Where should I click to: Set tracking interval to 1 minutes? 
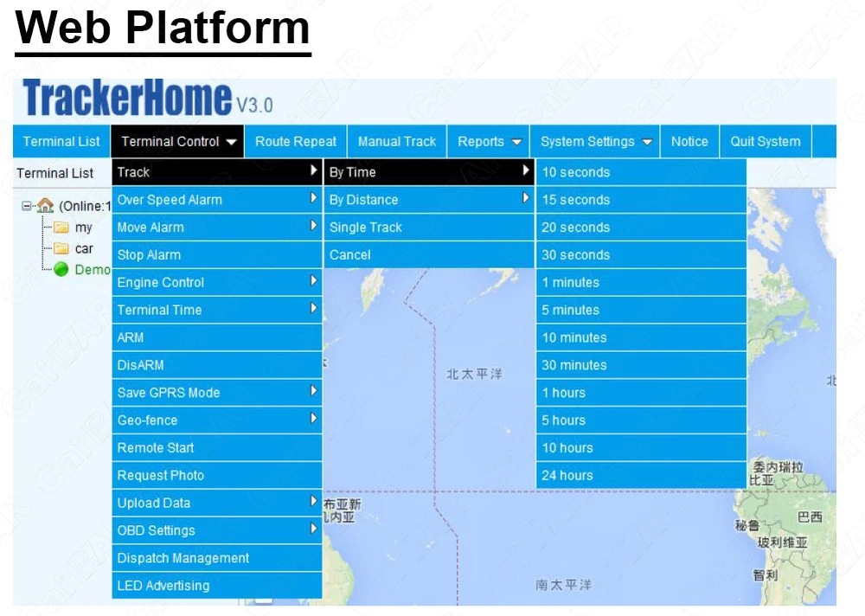pyautogui.click(x=641, y=283)
